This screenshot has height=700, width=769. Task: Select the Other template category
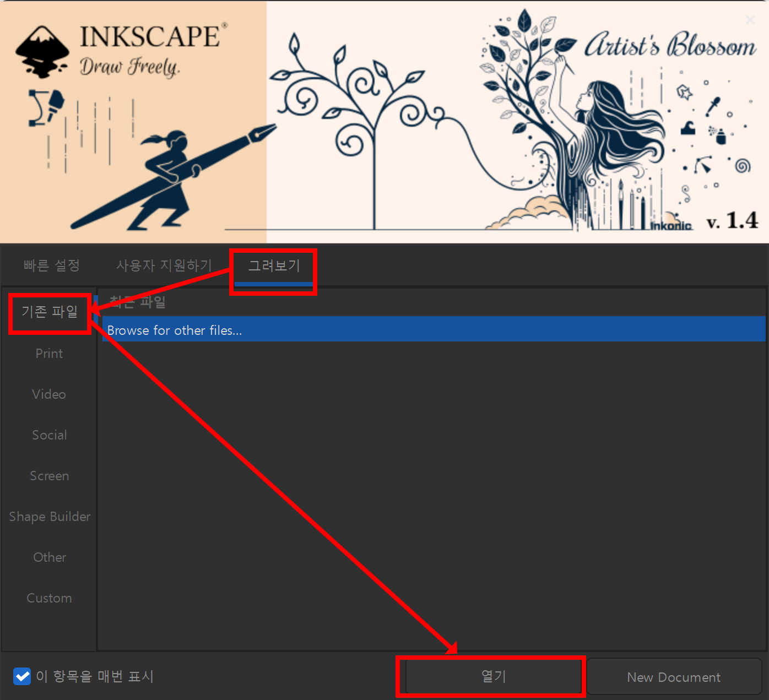click(50, 557)
